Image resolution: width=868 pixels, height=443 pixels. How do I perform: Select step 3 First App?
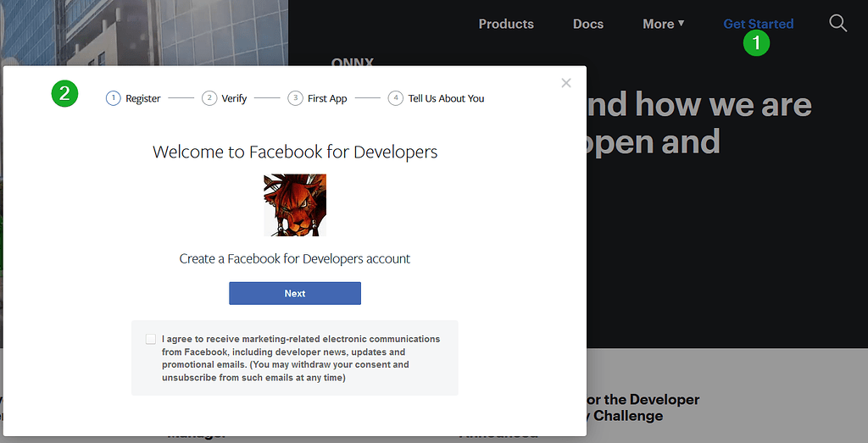tap(317, 98)
